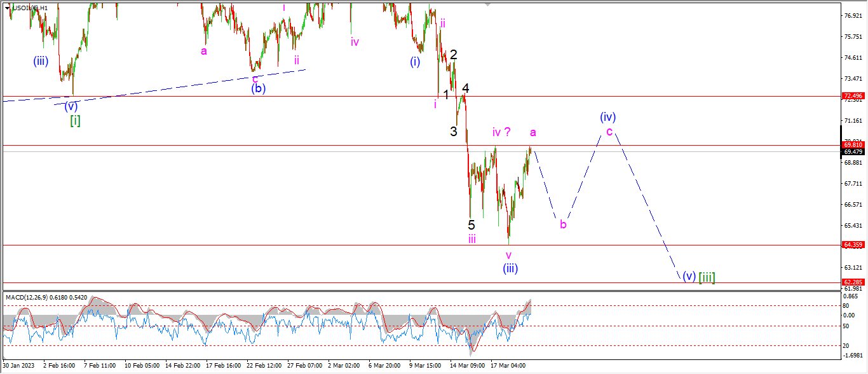Select the blue (iv) projected wave label

pyautogui.click(x=608, y=117)
